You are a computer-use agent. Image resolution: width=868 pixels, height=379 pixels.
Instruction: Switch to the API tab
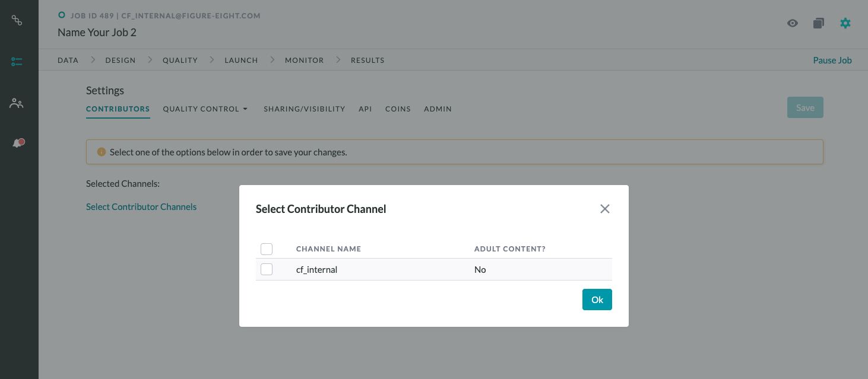365,109
